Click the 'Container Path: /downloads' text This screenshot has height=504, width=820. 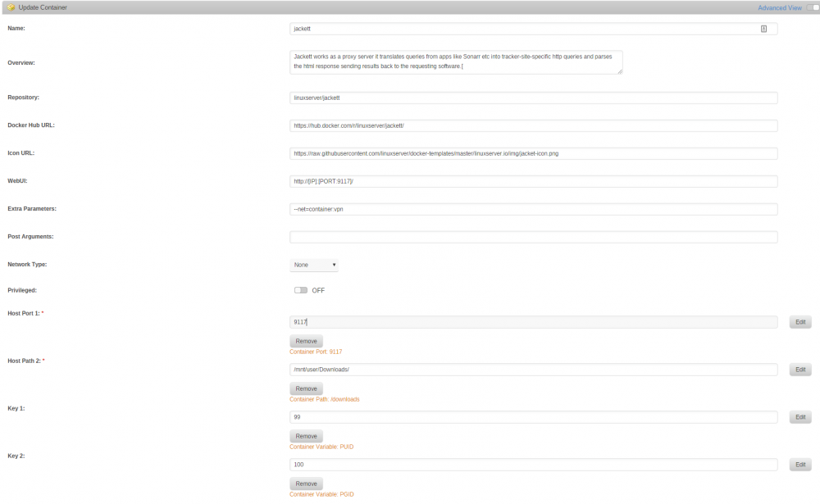[x=324, y=399]
